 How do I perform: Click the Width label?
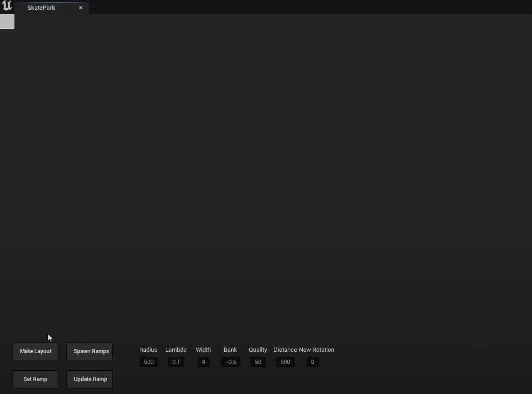point(203,349)
